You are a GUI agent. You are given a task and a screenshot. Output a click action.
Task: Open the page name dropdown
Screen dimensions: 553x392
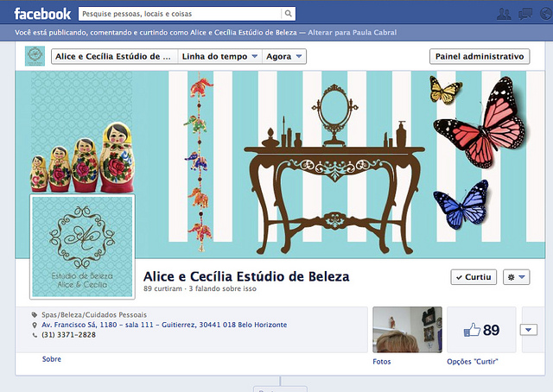113,56
